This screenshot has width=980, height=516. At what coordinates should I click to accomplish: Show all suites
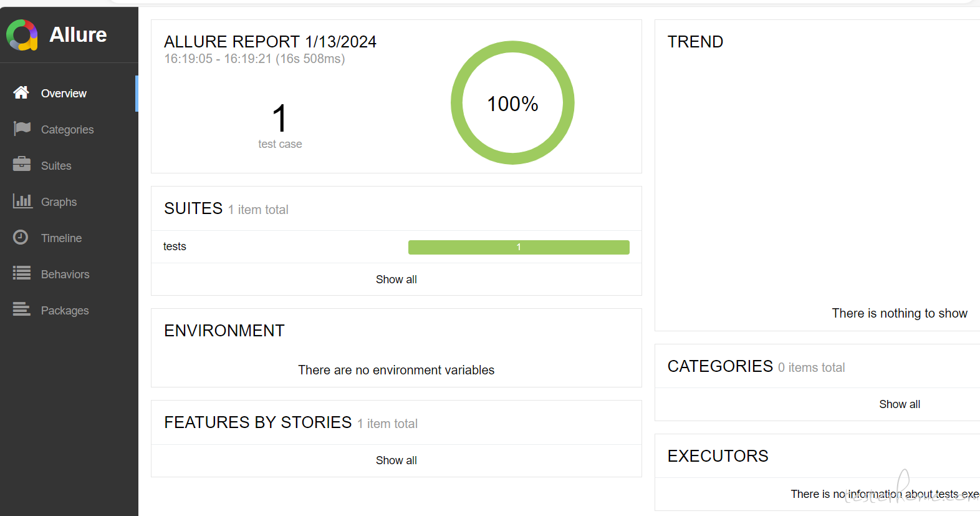pos(396,280)
